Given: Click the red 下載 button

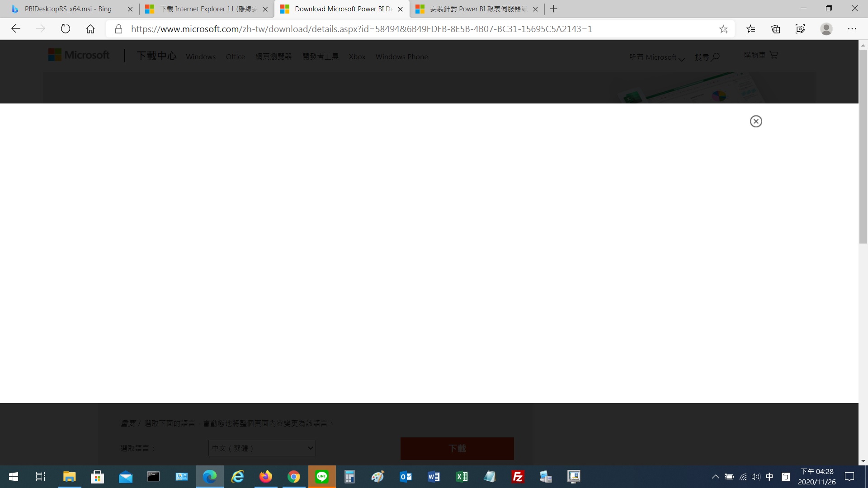Looking at the screenshot, I should (457, 448).
